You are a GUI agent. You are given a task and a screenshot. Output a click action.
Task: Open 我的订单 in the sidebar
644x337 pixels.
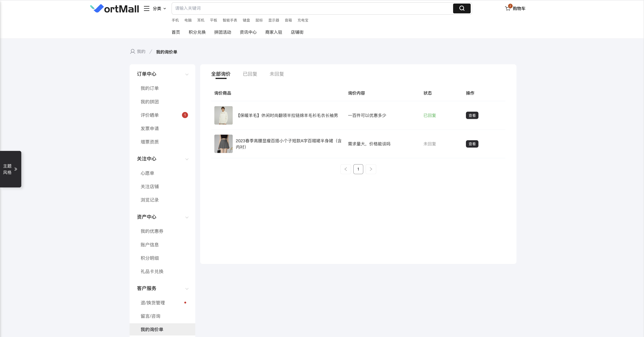pos(150,88)
